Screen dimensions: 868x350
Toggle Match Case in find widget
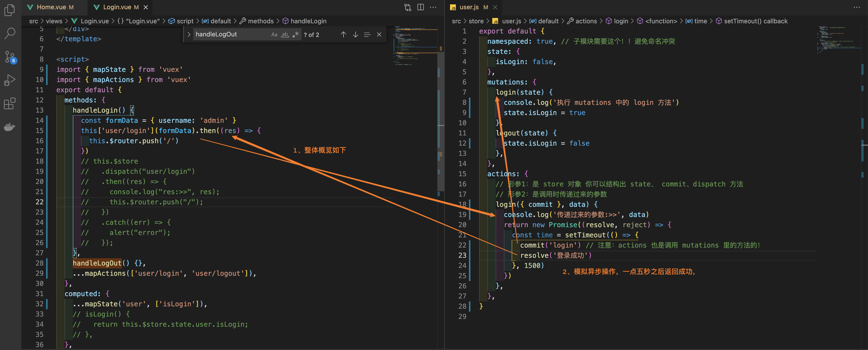coord(274,34)
